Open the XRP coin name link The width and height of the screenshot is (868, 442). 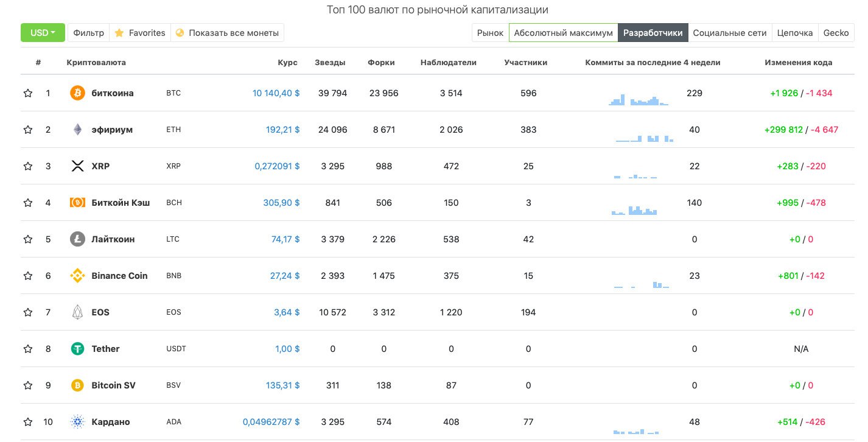(x=100, y=166)
